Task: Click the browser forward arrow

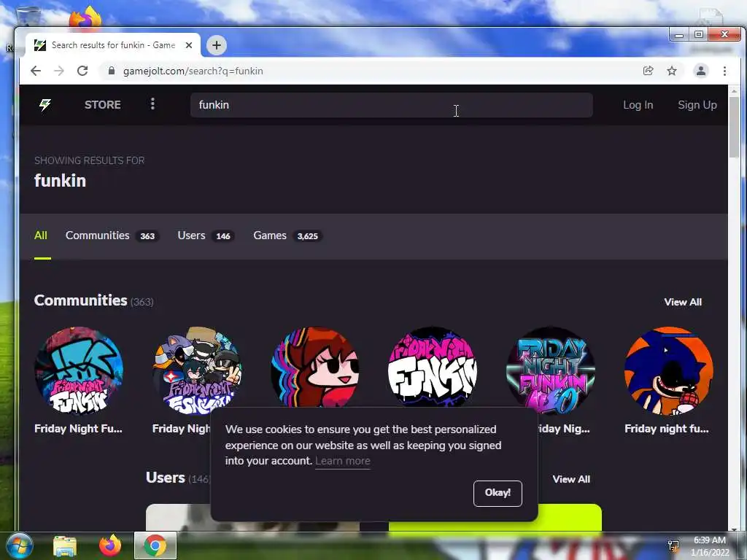Action: (58, 71)
